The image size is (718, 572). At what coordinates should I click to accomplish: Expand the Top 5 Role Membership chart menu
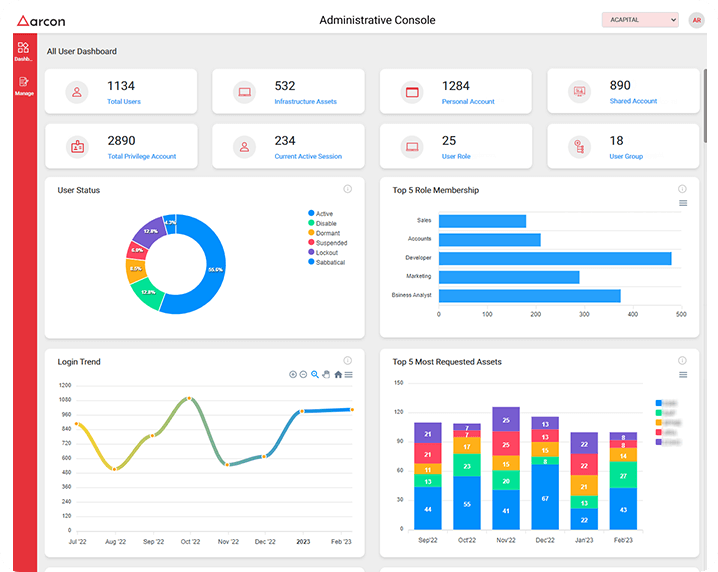pyautogui.click(x=683, y=203)
